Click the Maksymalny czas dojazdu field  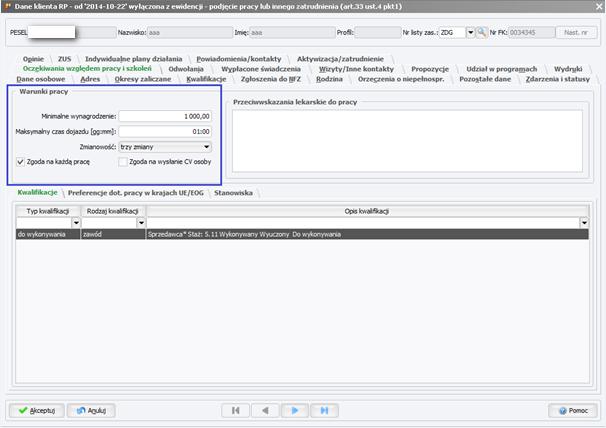coord(165,132)
